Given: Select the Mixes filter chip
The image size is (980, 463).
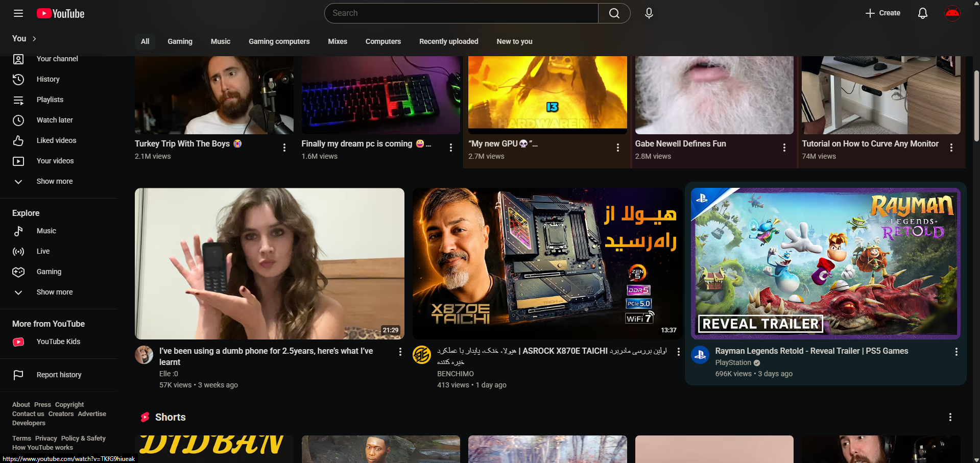Looking at the screenshot, I should 338,41.
